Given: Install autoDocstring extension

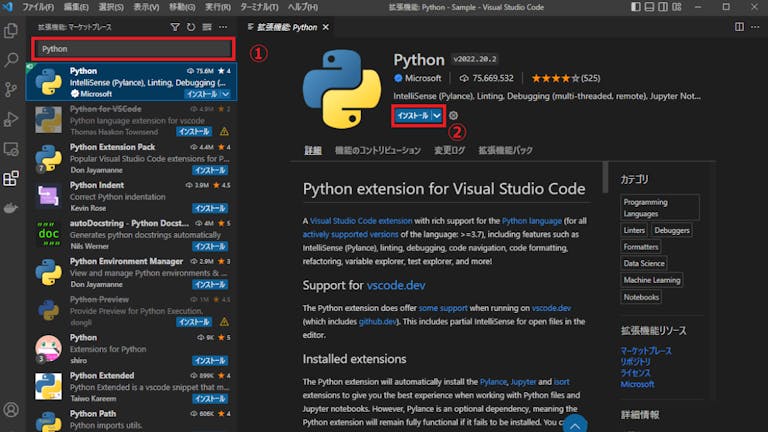Looking at the screenshot, I should point(210,246).
